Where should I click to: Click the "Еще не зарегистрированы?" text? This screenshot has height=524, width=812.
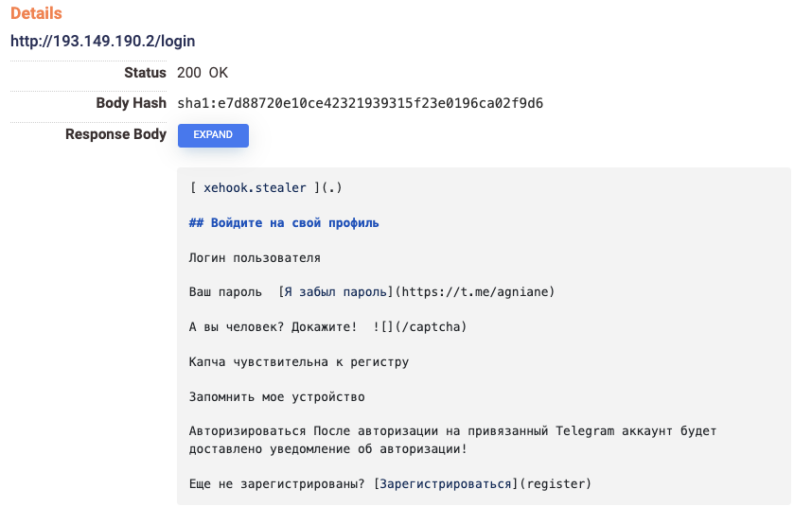pos(277,483)
